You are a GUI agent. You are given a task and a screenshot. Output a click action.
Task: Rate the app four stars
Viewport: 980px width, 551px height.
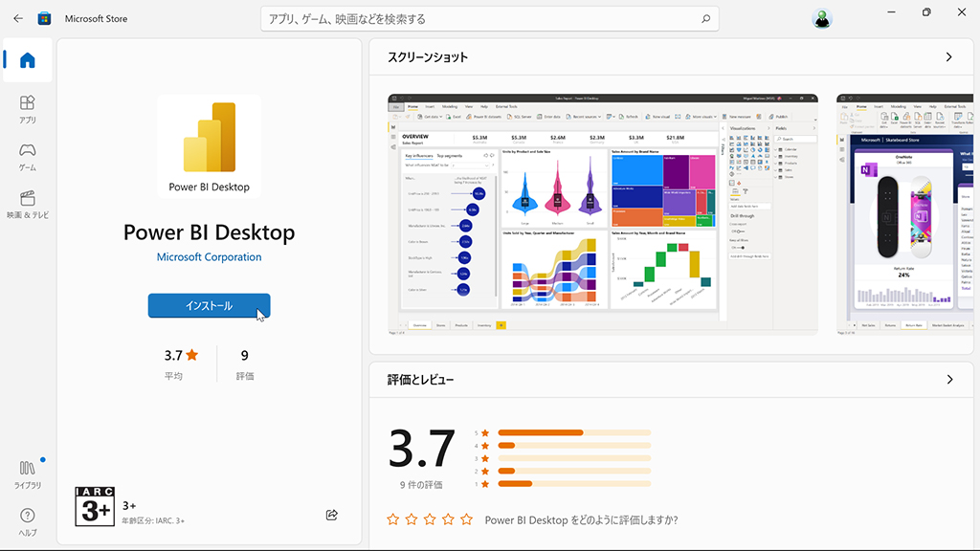[448, 519]
